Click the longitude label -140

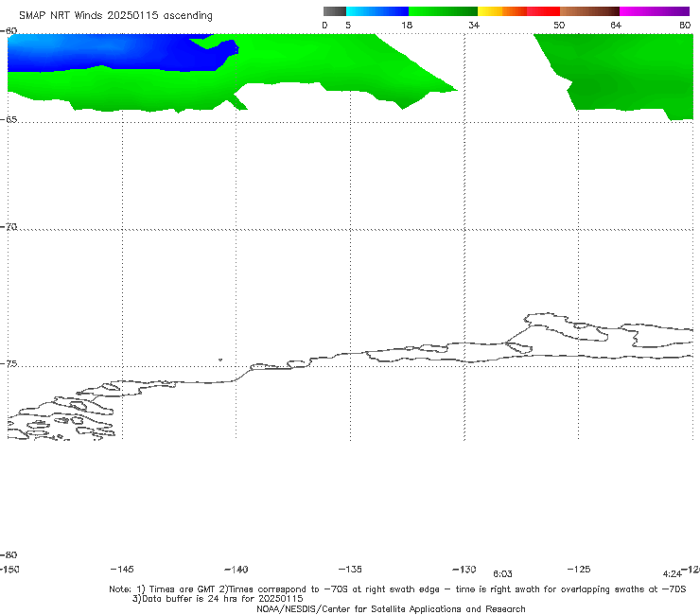[236, 569]
